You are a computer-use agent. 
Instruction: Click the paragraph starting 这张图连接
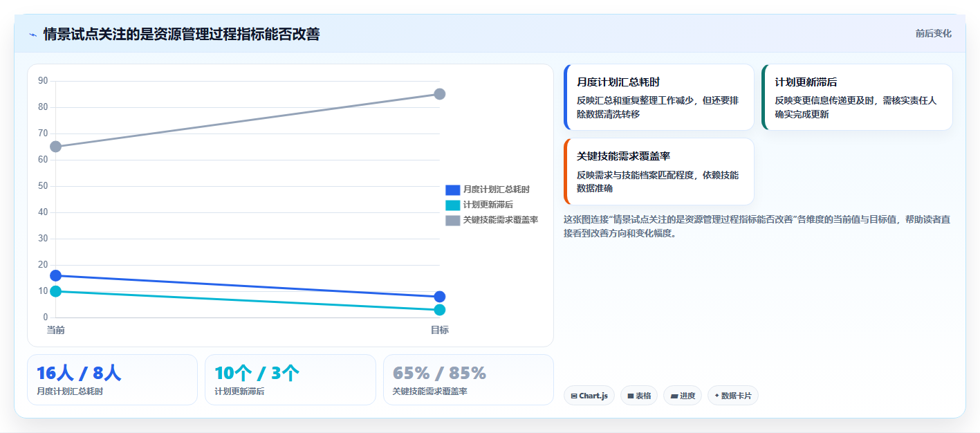757,226
